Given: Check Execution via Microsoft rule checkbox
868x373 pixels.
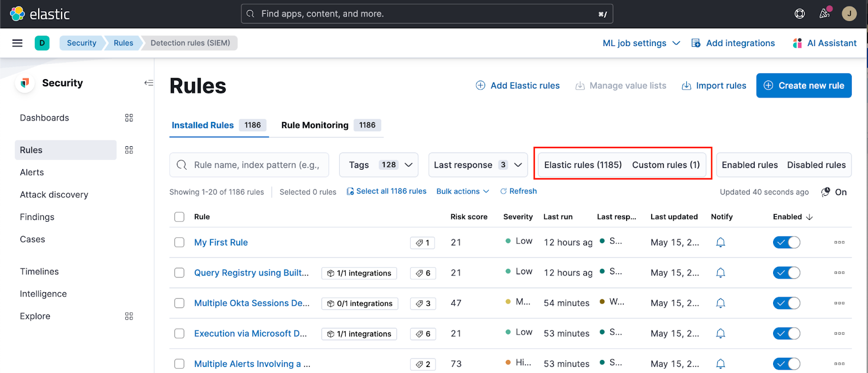Looking at the screenshot, I should 180,333.
